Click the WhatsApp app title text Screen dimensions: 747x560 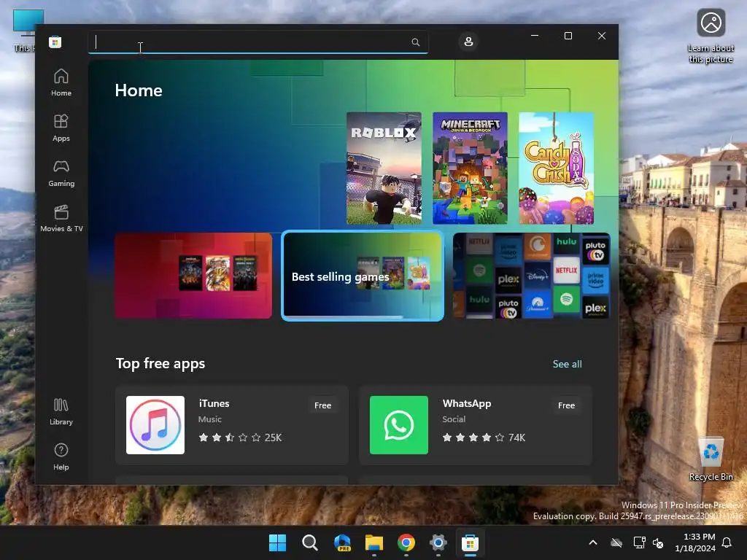466,403
